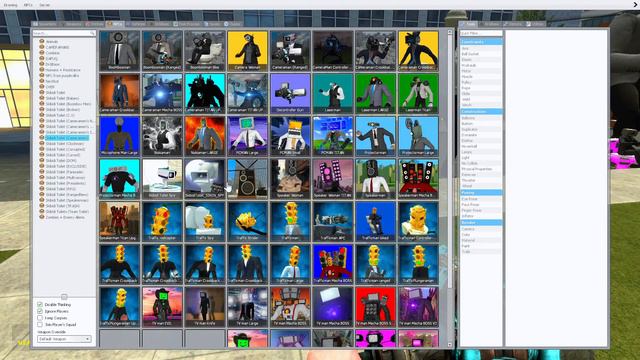The width and height of the screenshot is (640, 360).
Task: Spawn the Laserman LARGE NPC
Action: 376,93
